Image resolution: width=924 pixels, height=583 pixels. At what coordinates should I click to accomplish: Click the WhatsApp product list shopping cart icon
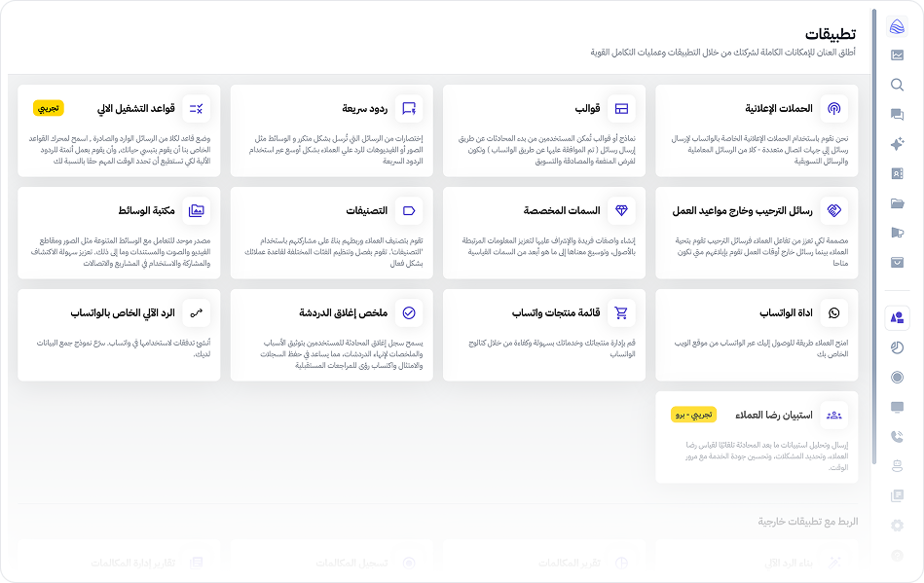pos(621,312)
